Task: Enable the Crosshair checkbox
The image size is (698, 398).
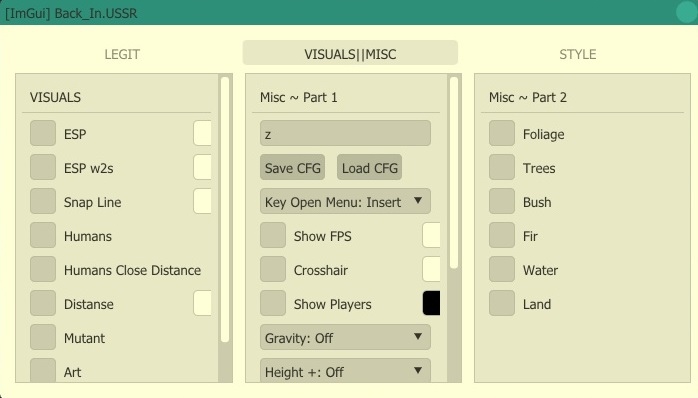Action: [x=273, y=269]
